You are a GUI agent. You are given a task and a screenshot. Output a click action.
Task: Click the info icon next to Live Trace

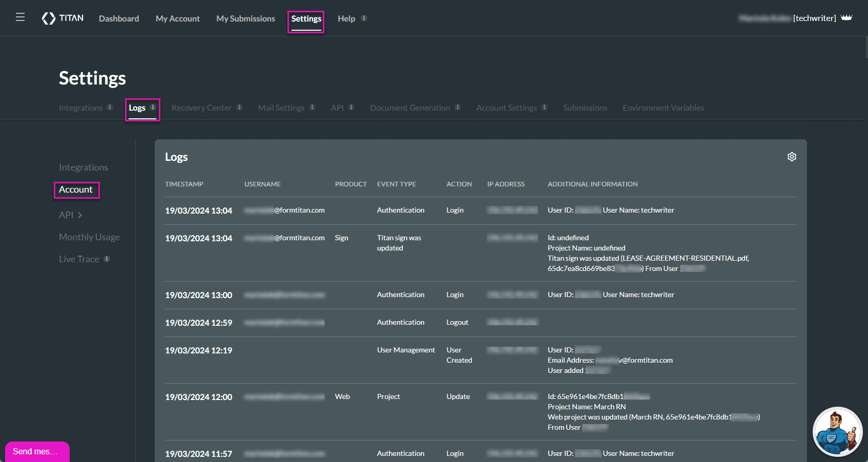[x=107, y=259]
